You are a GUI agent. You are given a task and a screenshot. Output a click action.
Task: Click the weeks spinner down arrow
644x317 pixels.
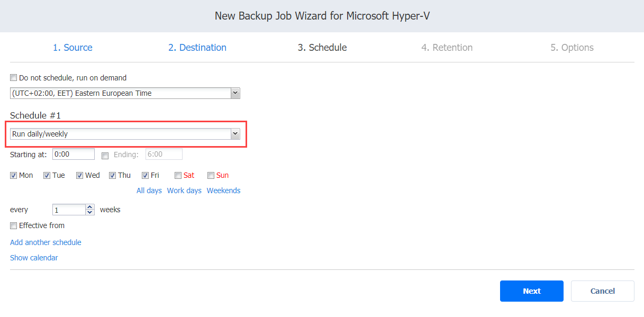[90, 212]
